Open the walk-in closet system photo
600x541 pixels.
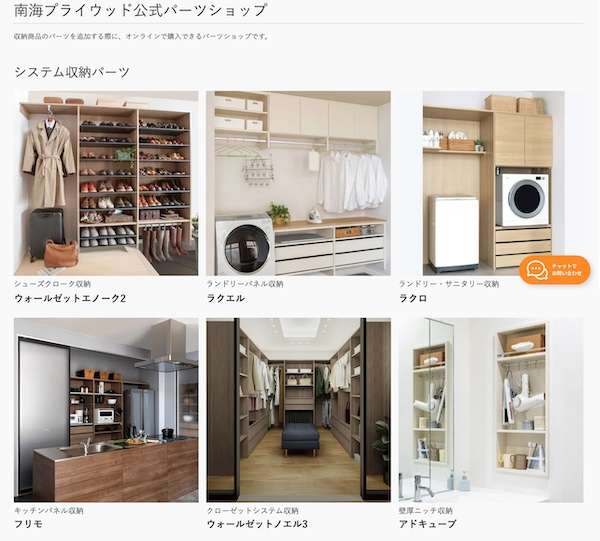[x=298, y=409]
